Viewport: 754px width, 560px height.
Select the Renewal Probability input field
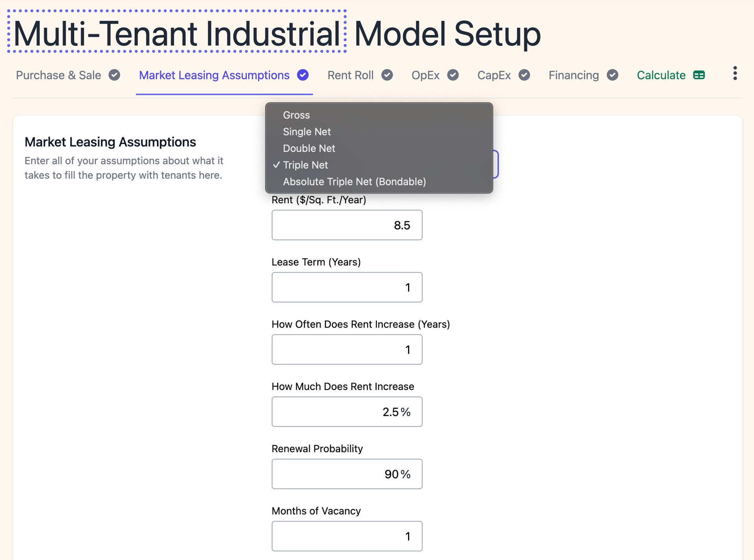[x=347, y=474]
